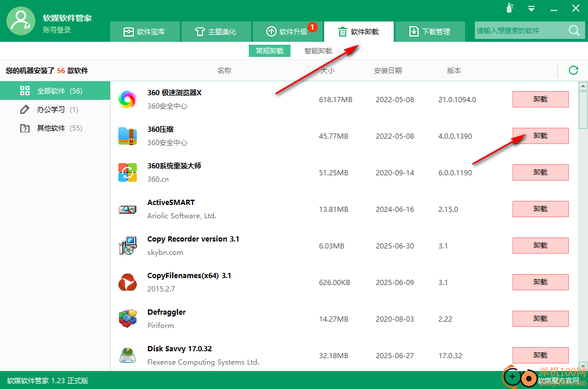This screenshot has width=588, height=389.
Task: Select Copy Recorder version 3.1 text
Action: [193, 239]
